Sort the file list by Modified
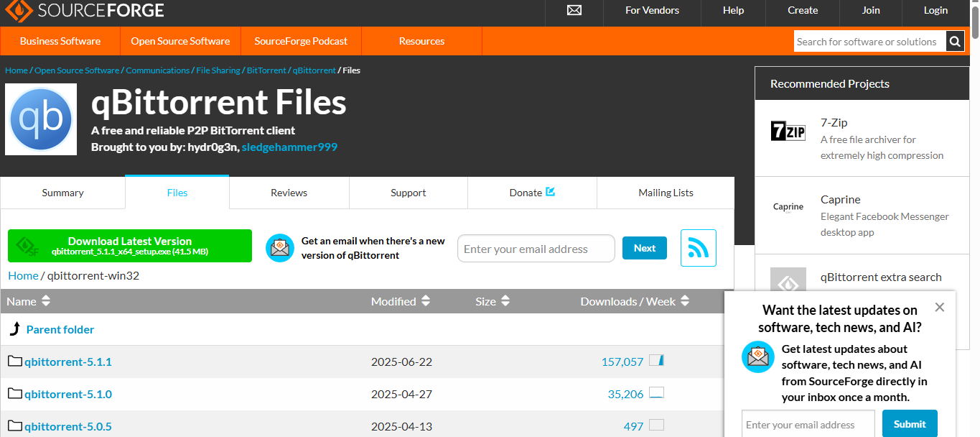 [x=401, y=301]
